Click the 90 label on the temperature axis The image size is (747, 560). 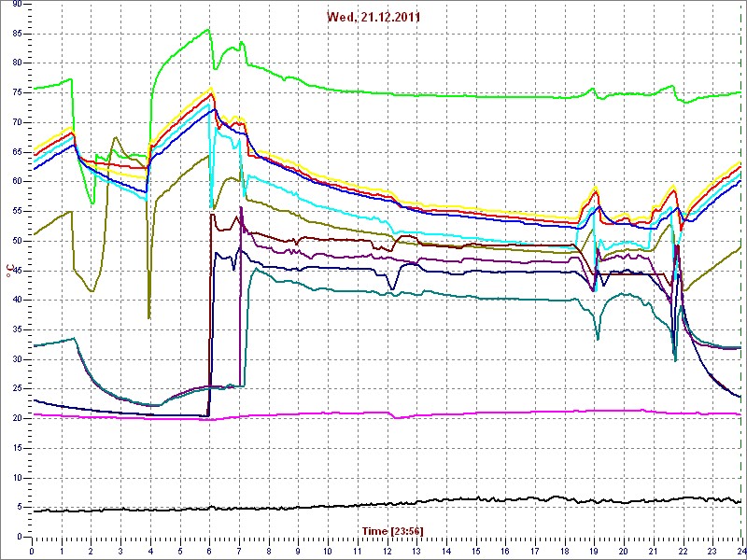tap(16, 4)
